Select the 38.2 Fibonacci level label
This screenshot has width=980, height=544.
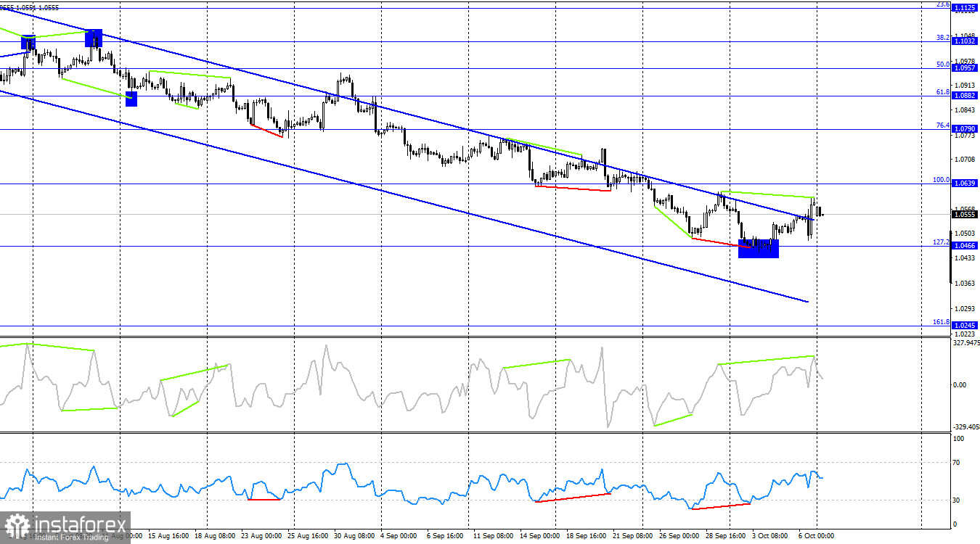(943, 37)
